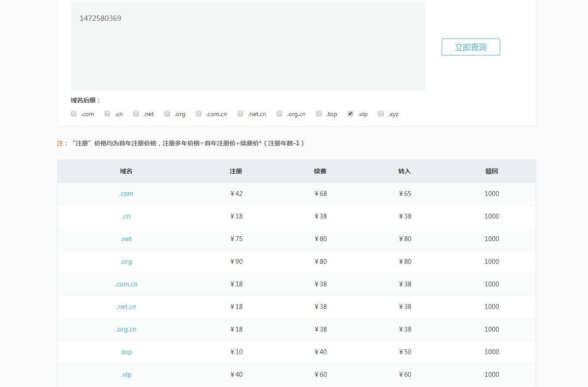
Task: Click the .cn link in the table
Action: tap(126, 216)
